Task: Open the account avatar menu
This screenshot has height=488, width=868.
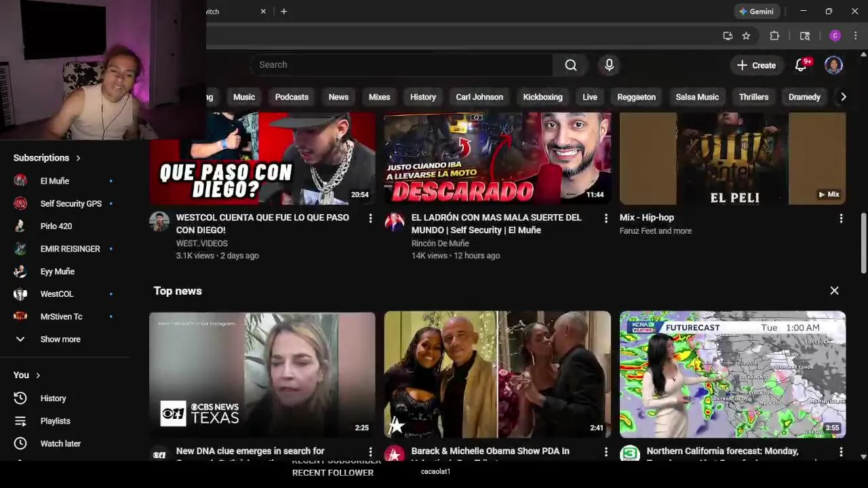Action: (x=833, y=65)
